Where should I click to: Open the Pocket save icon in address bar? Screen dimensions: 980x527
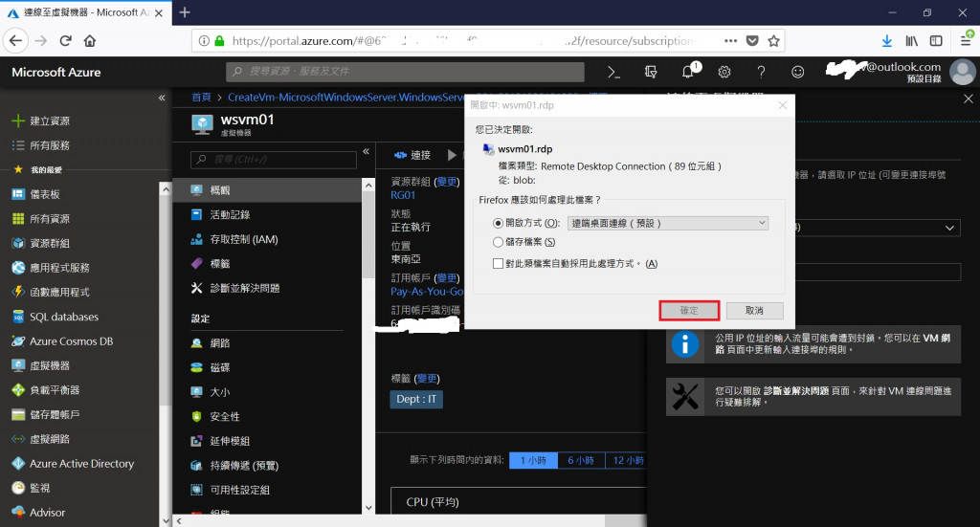tap(752, 41)
